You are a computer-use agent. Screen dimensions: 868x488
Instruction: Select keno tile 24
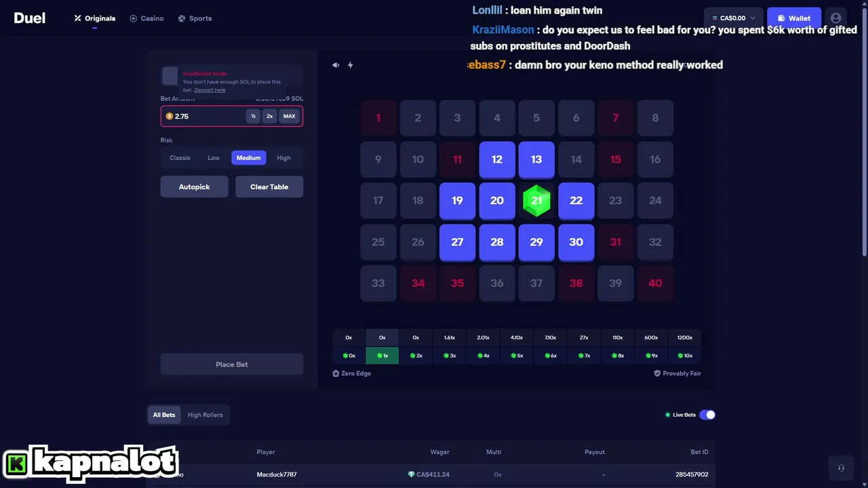click(x=655, y=201)
